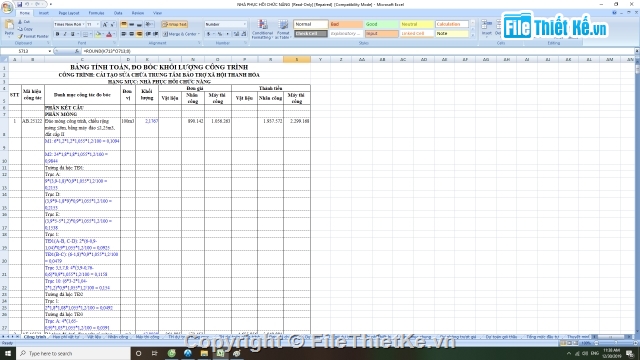Viewport: 640px width, 360px height.
Task: Switch to the Review tab
Action: [x=138, y=13]
